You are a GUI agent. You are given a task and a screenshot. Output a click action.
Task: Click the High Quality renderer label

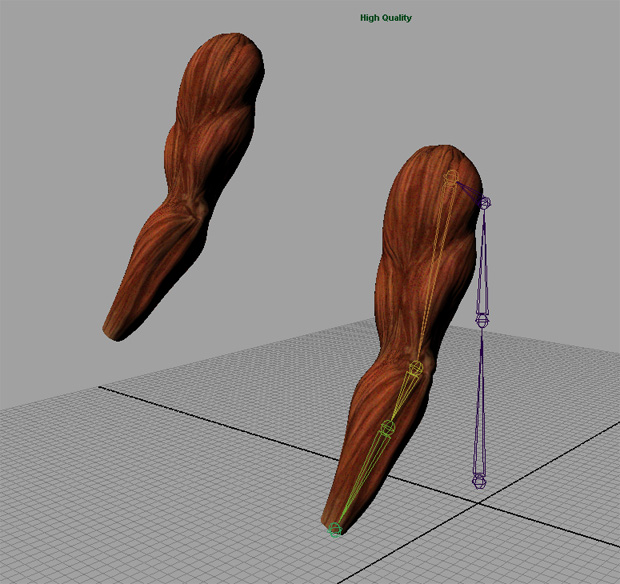click(x=386, y=18)
